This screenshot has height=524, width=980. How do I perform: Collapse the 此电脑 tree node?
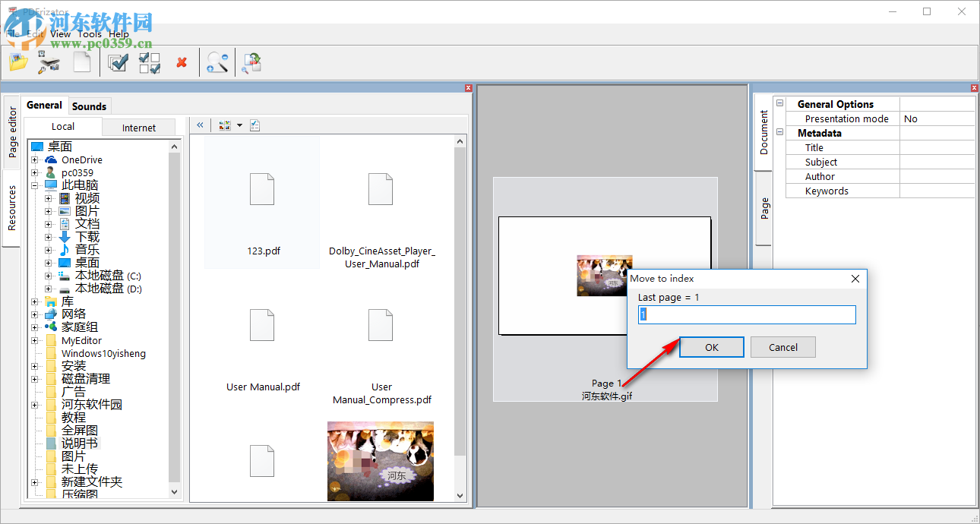point(34,185)
